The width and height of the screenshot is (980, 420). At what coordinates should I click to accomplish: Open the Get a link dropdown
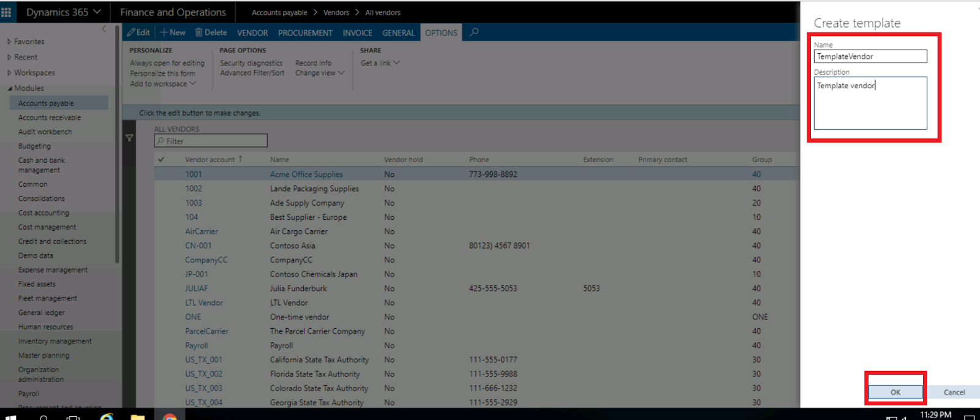(x=380, y=63)
